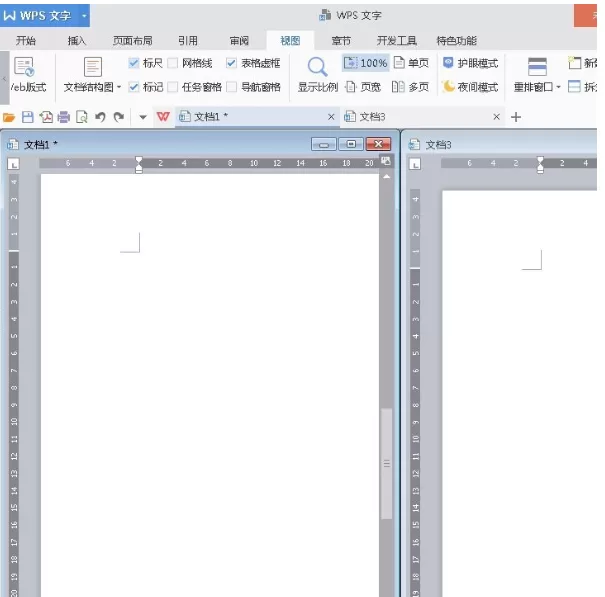This screenshot has height=597, width=605.
Task: Open the 开始 ribbon tab
Action: (26, 41)
